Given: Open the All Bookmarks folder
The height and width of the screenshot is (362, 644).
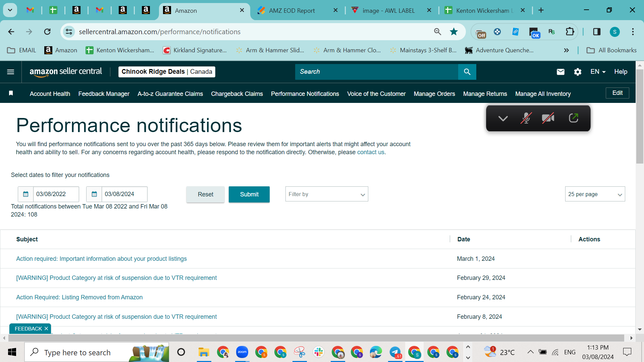Looking at the screenshot, I should 611,50.
